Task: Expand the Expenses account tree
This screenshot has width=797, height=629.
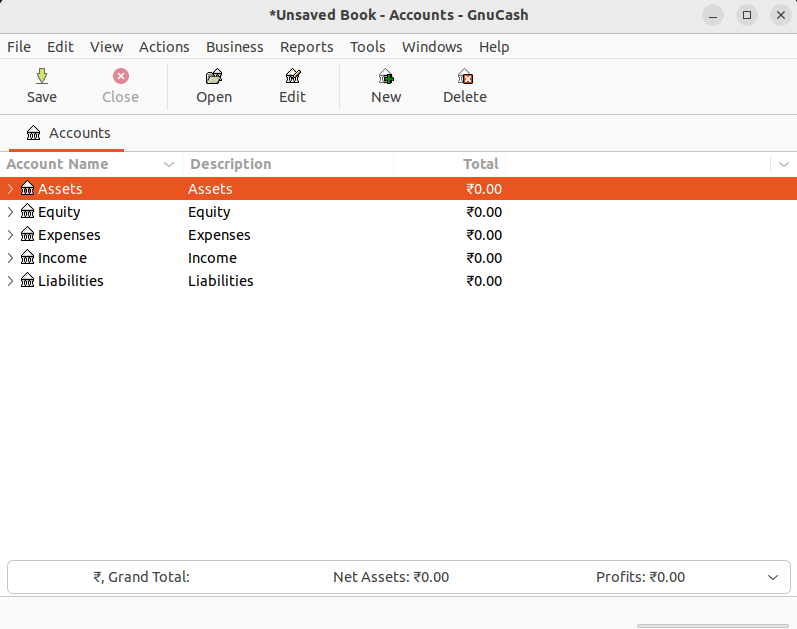Action: click(10, 234)
